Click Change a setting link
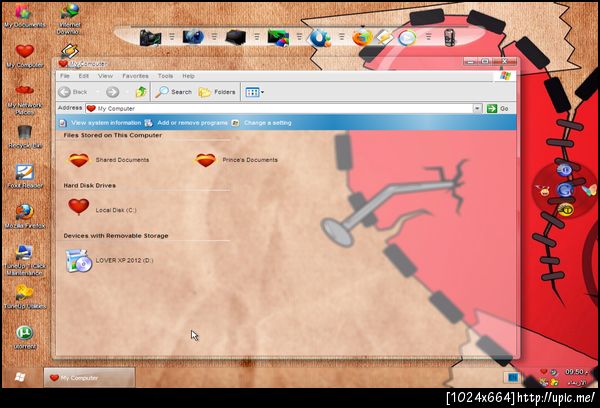Image resolution: width=600 pixels, height=408 pixels. pos(262,123)
